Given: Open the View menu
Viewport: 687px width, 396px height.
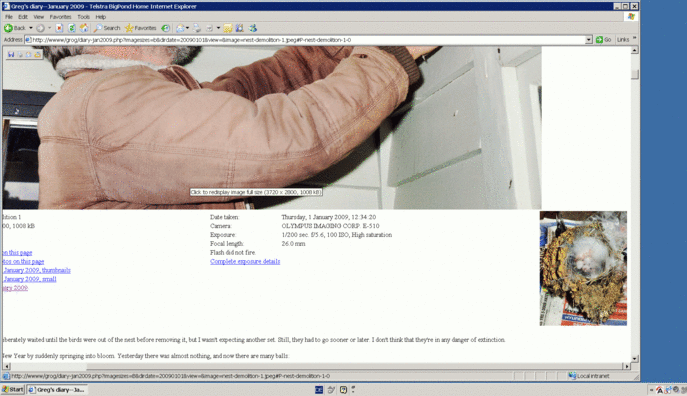Looking at the screenshot, I should [x=39, y=17].
